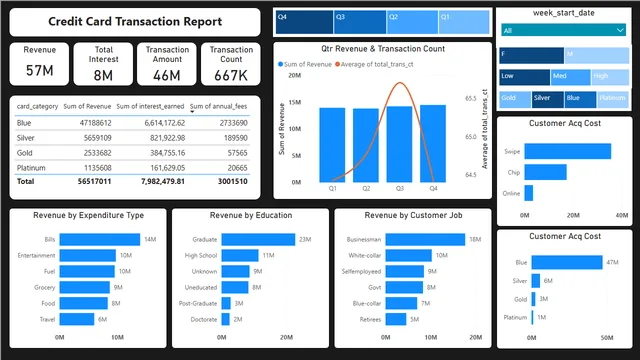Click the Revenue by Education chart title
The height and width of the screenshot is (360, 640).
click(251, 215)
